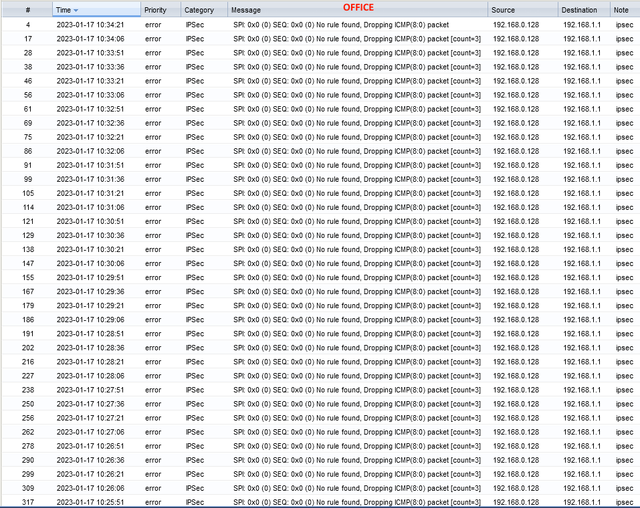Click the message text in row 4
This screenshot has height=508, width=640.
[341, 25]
